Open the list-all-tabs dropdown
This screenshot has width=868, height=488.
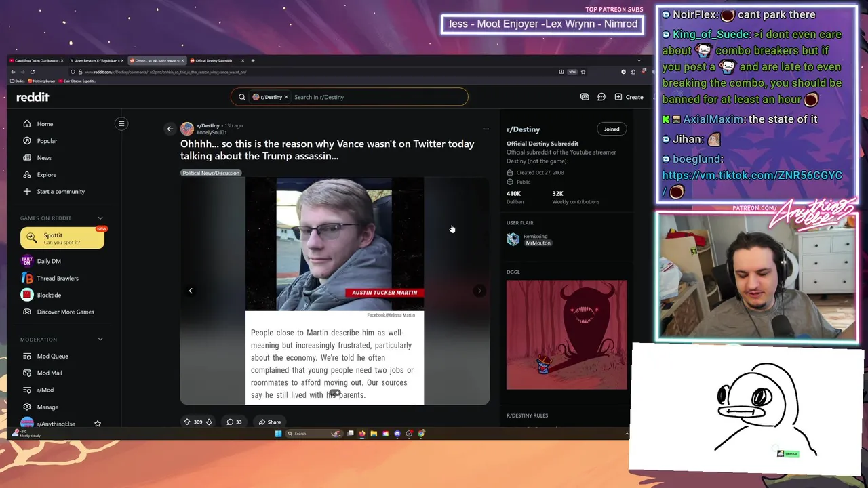[639, 61]
